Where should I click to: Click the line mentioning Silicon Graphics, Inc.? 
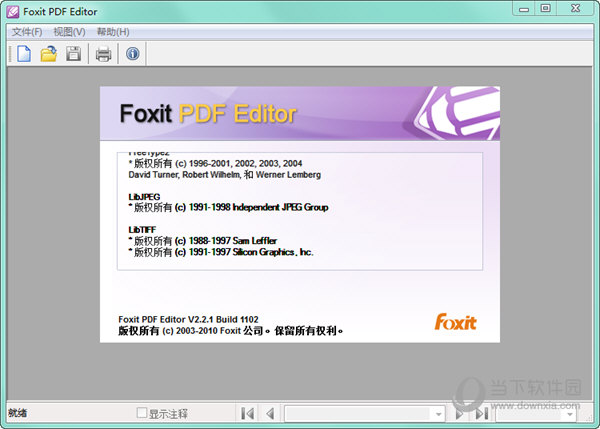tap(221, 252)
